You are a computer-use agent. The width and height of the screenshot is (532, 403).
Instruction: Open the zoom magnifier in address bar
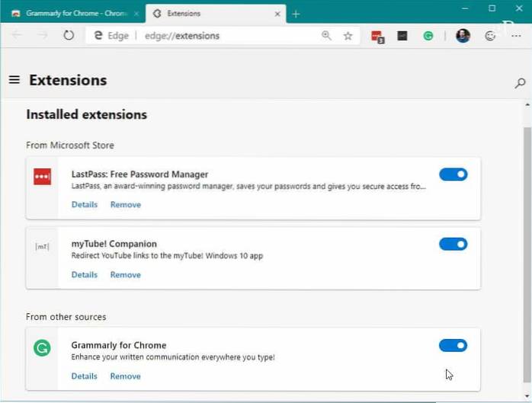(326, 36)
